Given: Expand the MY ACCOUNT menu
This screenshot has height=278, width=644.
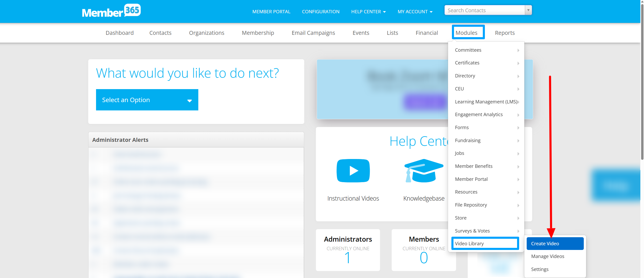Looking at the screenshot, I should (415, 12).
